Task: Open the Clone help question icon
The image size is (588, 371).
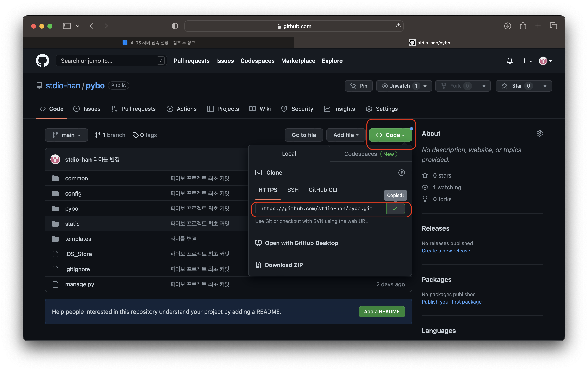Action: (401, 173)
